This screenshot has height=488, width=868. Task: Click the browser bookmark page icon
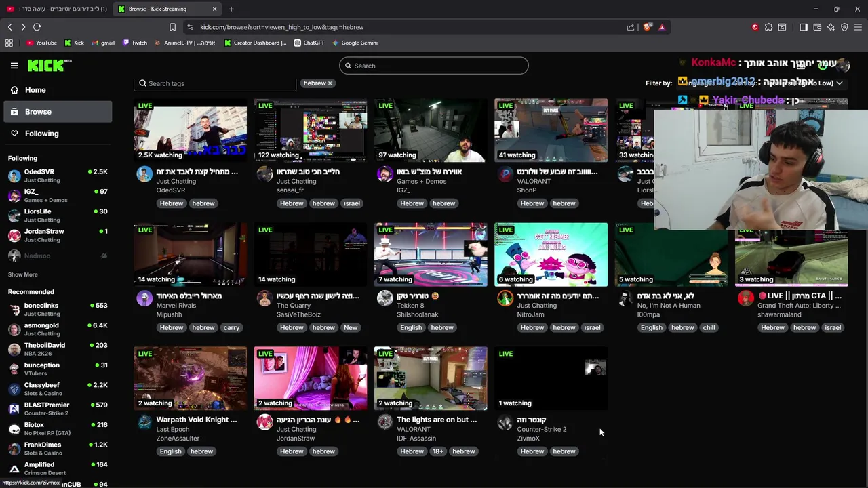172,27
